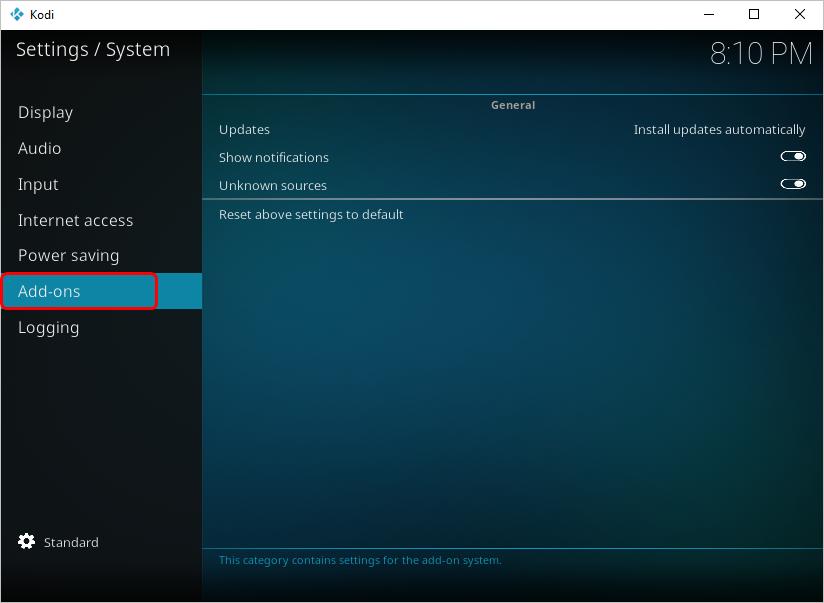Select the Power saving category

pyautogui.click(x=68, y=255)
